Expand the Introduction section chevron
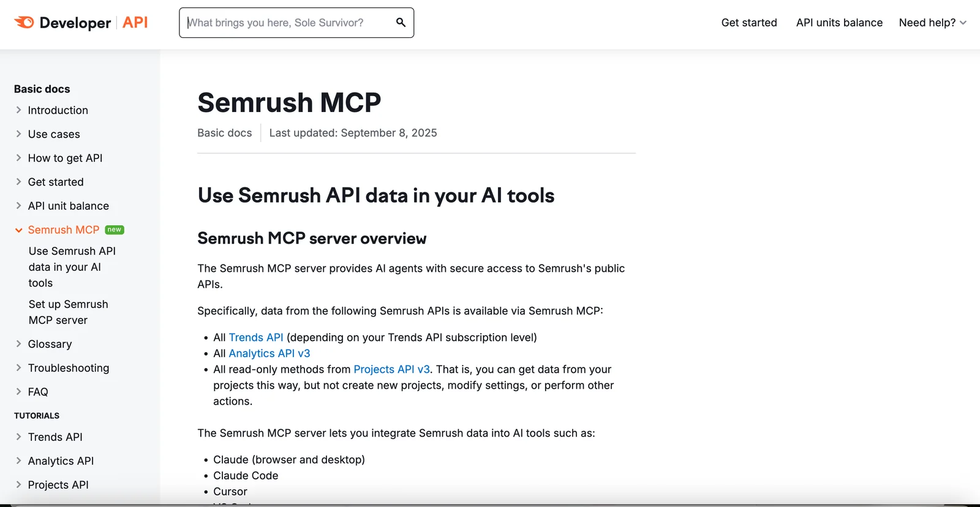Image resolution: width=980 pixels, height=507 pixels. (x=18, y=110)
